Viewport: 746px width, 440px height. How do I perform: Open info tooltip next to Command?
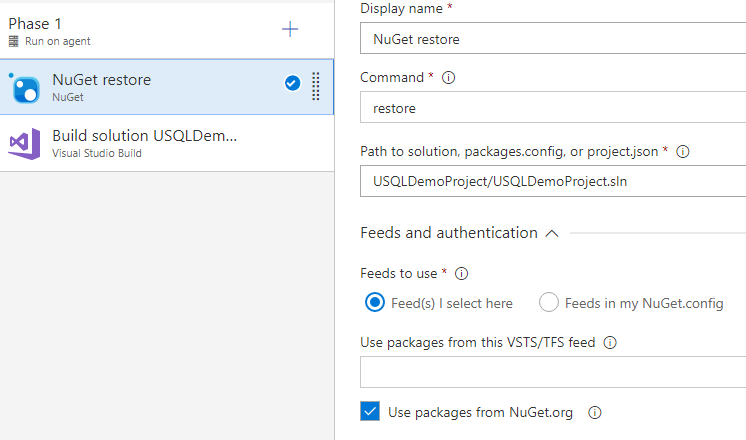pyautogui.click(x=448, y=78)
